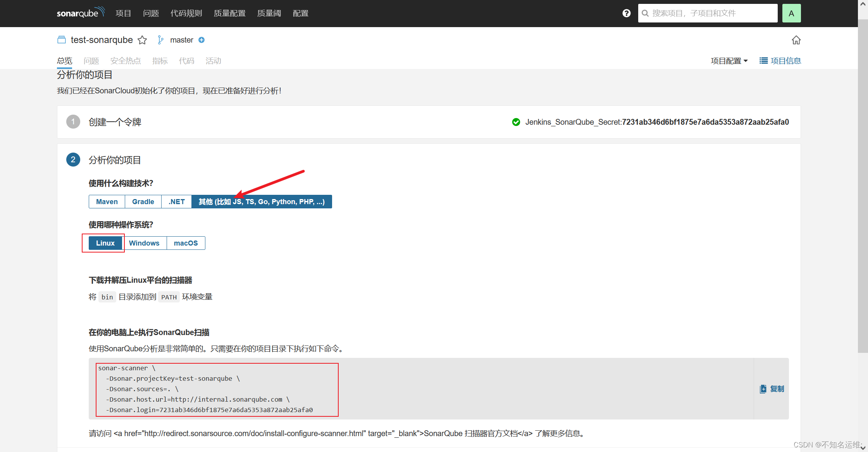Click the list icon next to 项目信息
Image resolution: width=868 pixels, height=452 pixels.
coord(763,60)
